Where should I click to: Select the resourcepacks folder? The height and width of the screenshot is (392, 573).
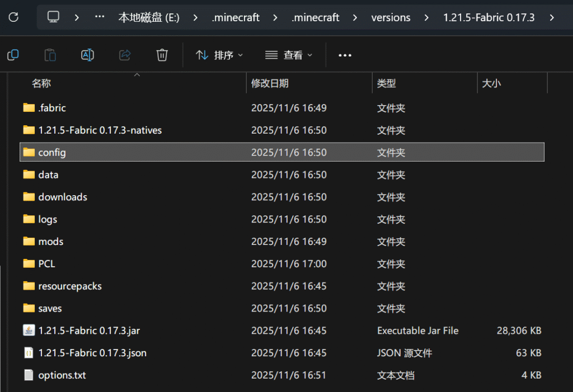coord(69,286)
